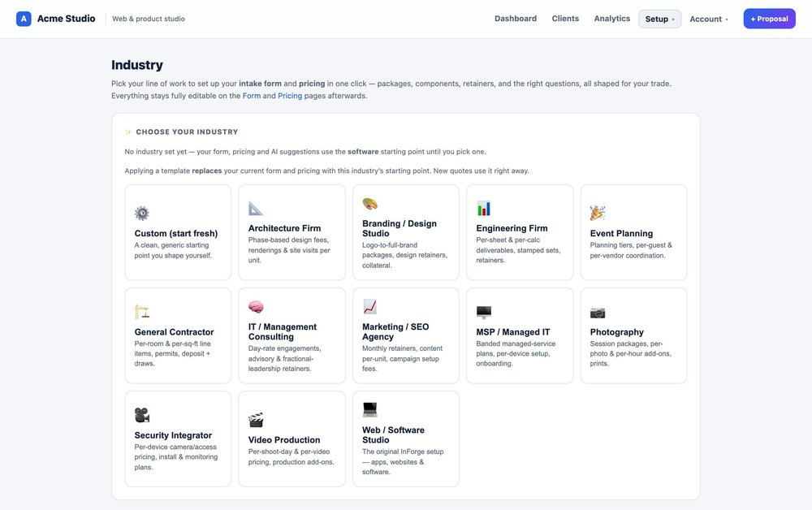This screenshot has height=510, width=812.
Task: Open the Setup dropdown menu
Action: tap(659, 19)
